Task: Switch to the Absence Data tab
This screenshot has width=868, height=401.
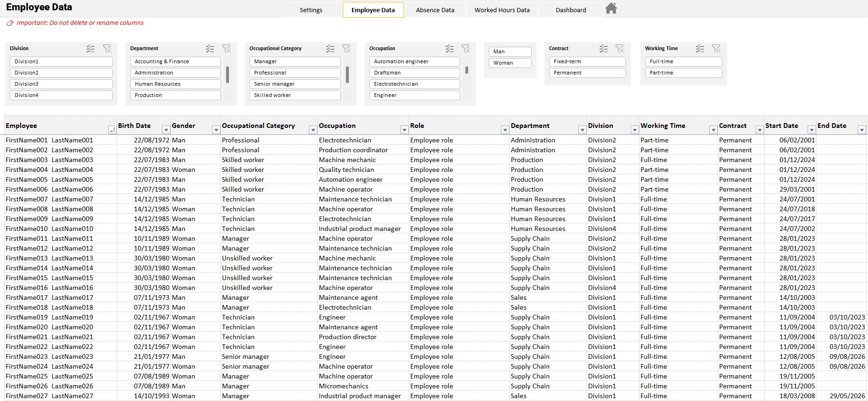Action: tap(435, 10)
